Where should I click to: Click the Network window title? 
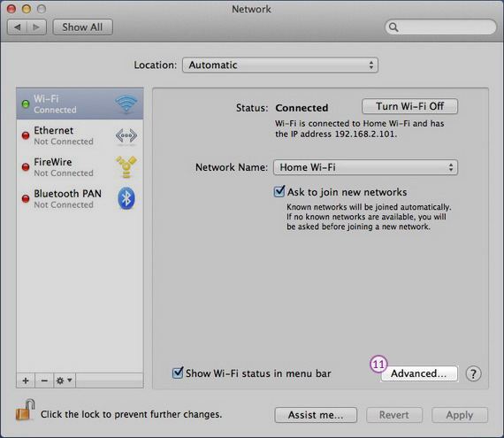click(251, 9)
